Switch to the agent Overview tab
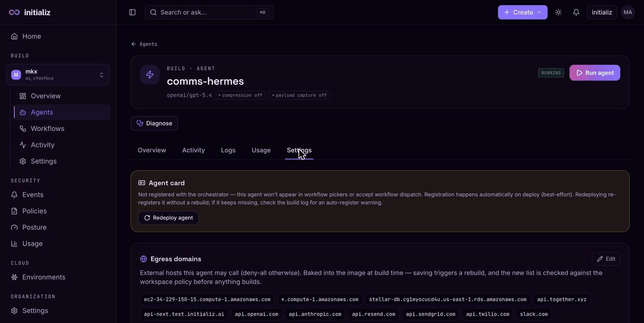Viewport: 644px width, 323px height. click(152, 150)
